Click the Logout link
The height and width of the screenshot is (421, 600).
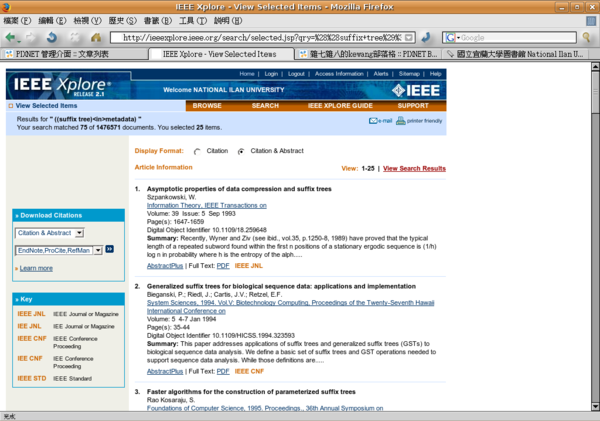click(296, 74)
